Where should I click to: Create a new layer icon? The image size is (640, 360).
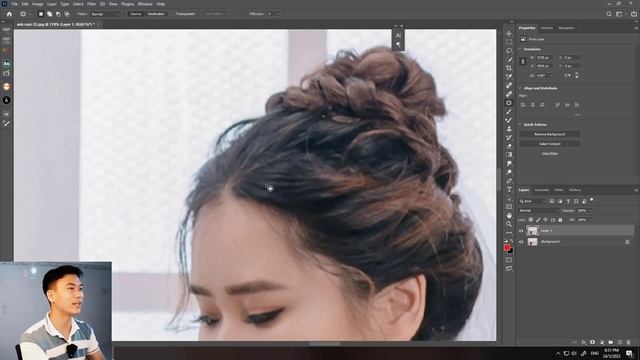(x=620, y=342)
